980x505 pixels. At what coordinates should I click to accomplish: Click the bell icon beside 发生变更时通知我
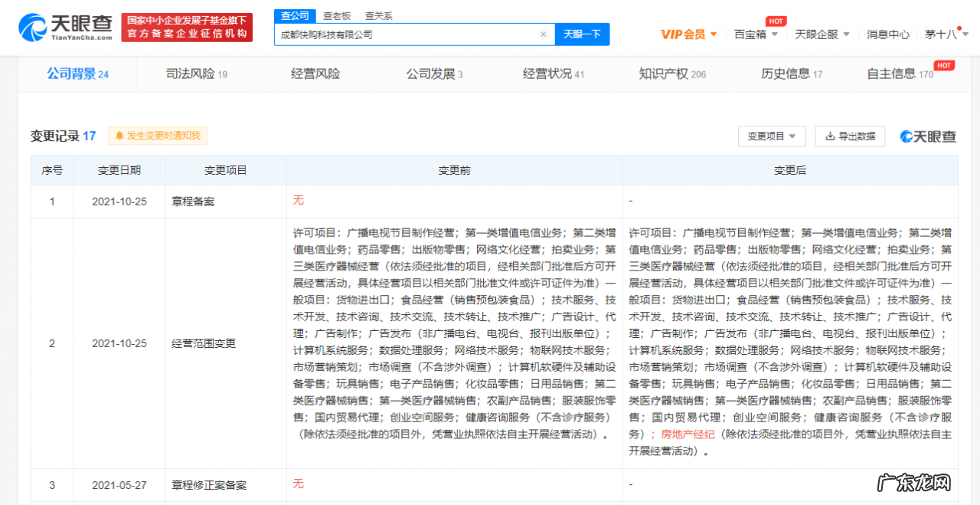click(119, 136)
